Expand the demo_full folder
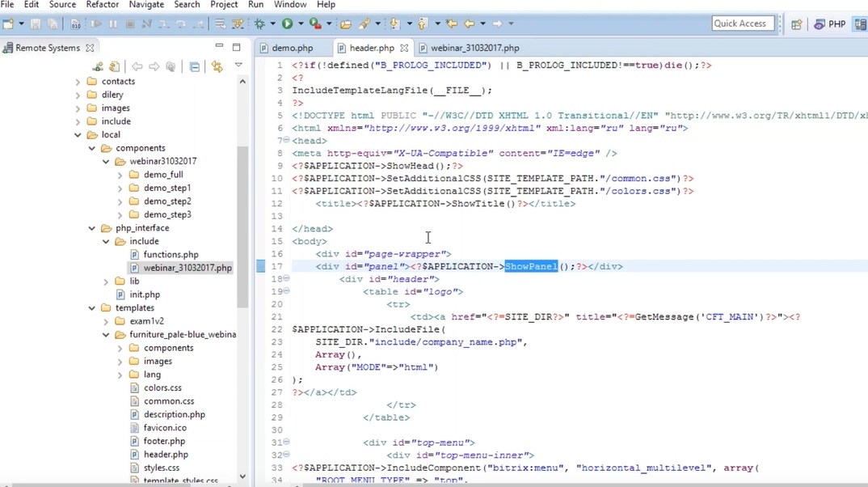 click(x=120, y=175)
